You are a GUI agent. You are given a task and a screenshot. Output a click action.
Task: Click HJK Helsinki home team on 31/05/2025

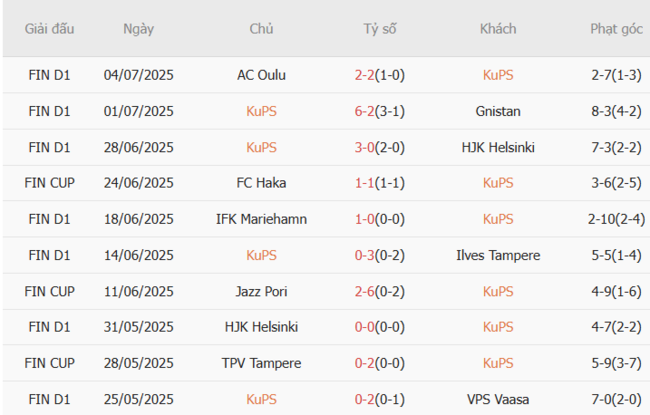(262, 327)
